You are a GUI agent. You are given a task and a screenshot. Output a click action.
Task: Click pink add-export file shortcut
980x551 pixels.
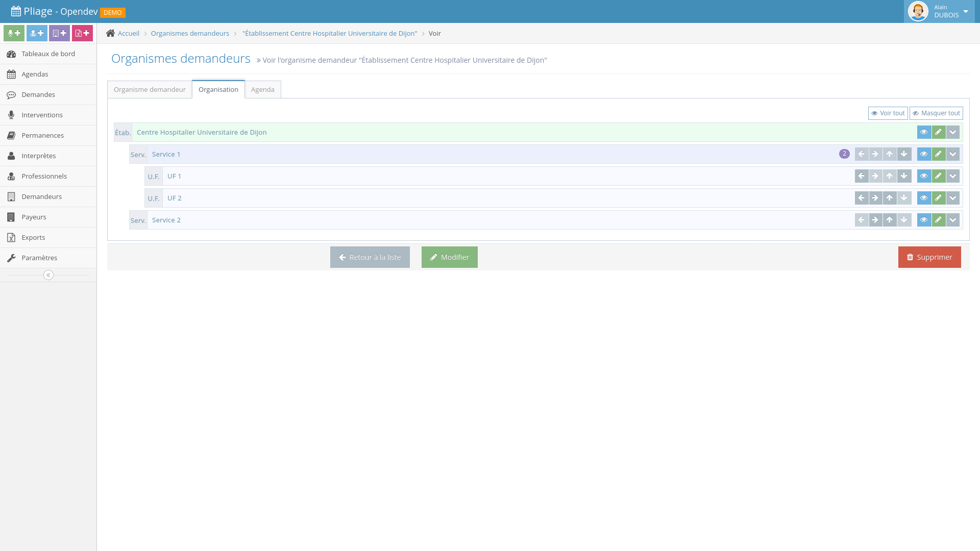82,33
